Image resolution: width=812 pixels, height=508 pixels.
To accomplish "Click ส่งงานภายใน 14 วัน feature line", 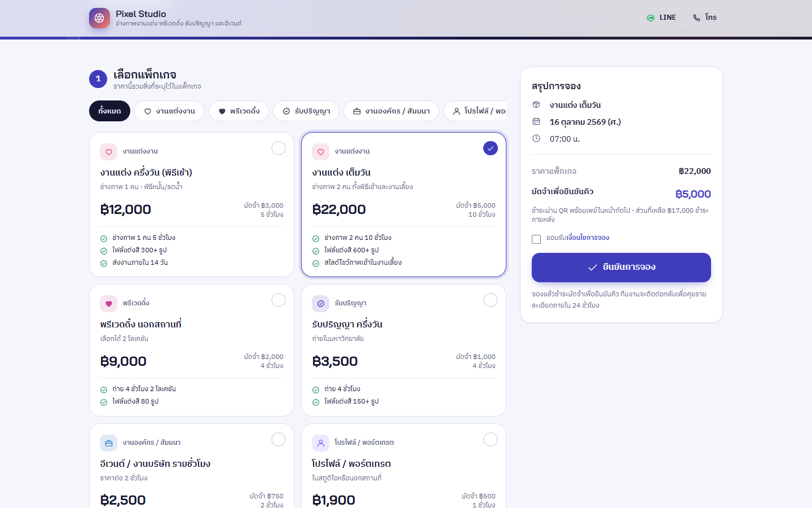I will (x=140, y=262).
